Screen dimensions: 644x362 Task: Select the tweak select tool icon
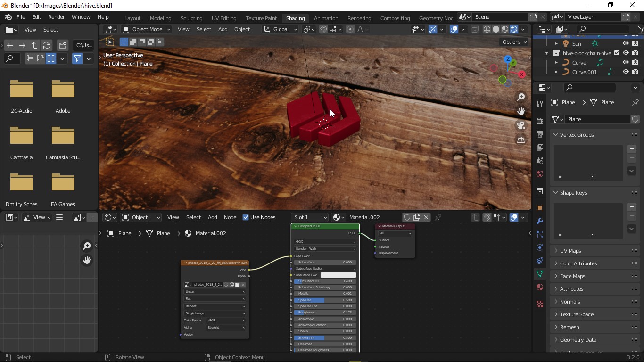pos(110,42)
